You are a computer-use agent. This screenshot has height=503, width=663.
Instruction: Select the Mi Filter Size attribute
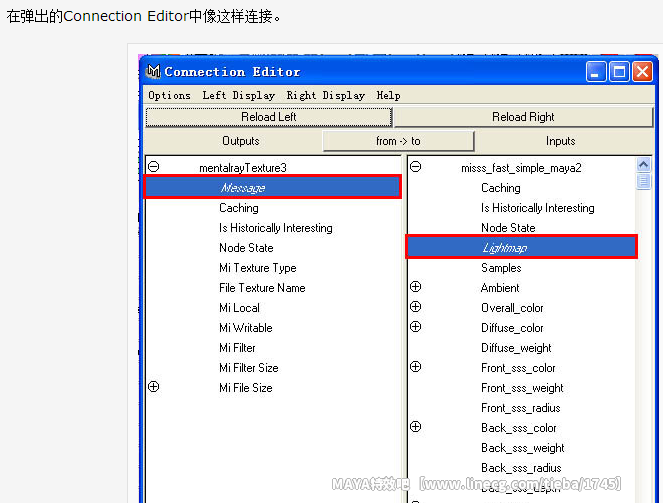pos(249,368)
